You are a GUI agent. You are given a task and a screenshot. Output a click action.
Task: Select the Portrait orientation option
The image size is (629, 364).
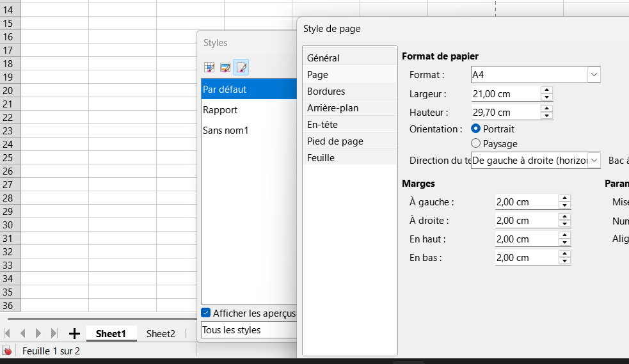coord(476,129)
